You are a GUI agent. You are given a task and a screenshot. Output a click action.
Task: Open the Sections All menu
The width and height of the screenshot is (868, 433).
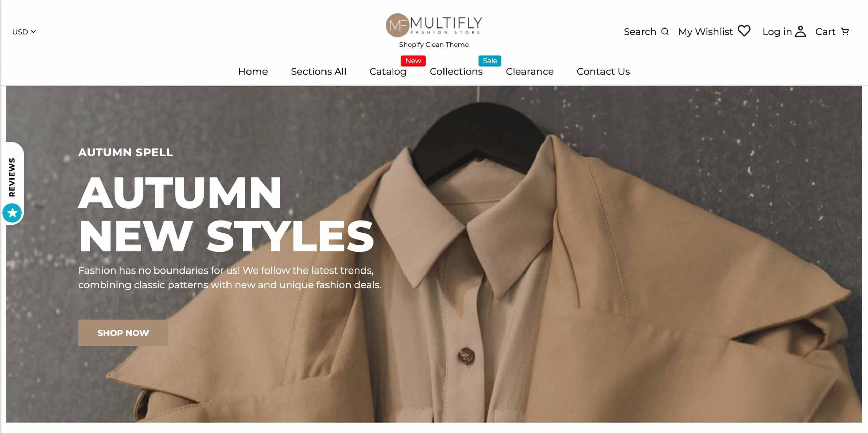click(318, 71)
